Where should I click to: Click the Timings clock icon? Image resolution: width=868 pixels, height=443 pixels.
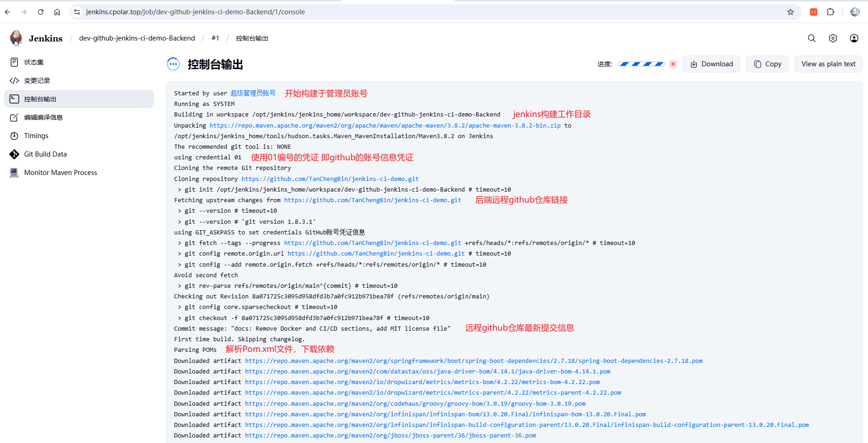(x=14, y=136)
